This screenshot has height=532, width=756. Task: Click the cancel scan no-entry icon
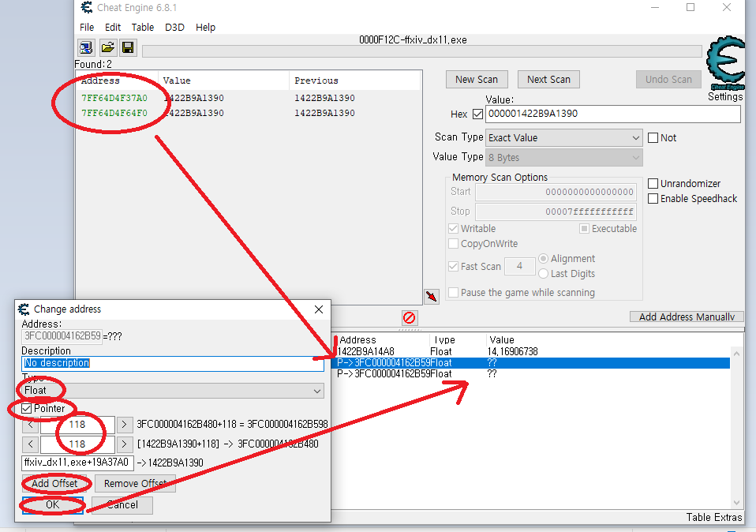coord(409,317)
